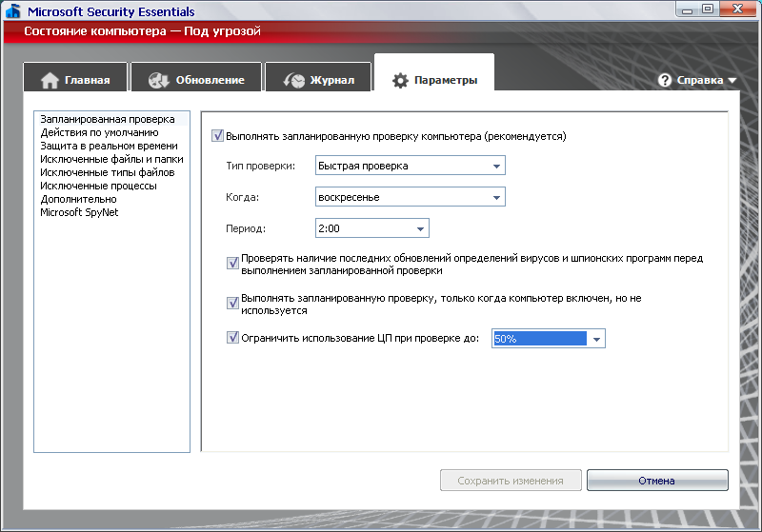Click the clock icon on Журнал tab
Screen dimensions: 762x532
[x=294, y=80]
